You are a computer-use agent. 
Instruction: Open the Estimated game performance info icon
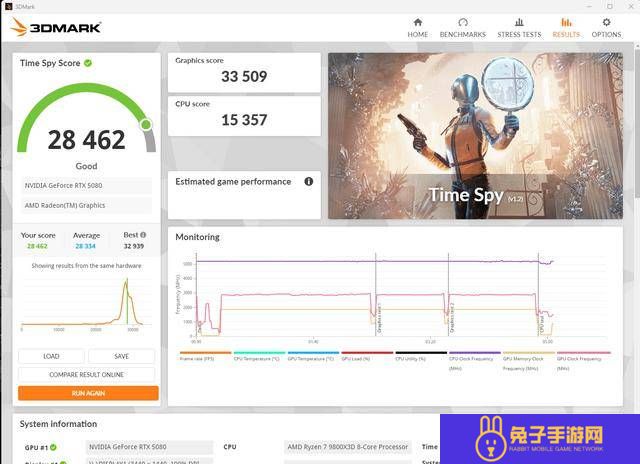(x=309, y=182)
